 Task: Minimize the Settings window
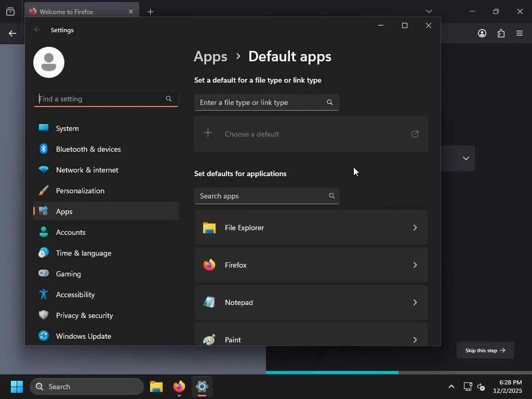[381, 25]
